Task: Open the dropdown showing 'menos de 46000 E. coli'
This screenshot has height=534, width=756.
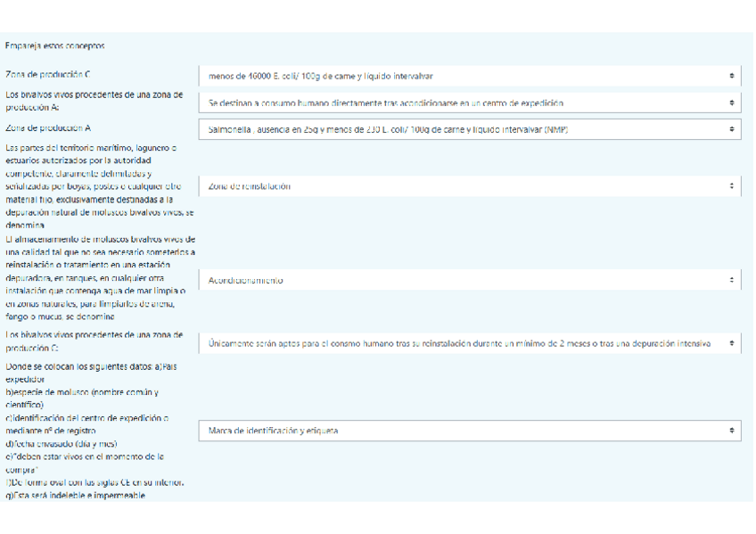Action: (470, 76)
